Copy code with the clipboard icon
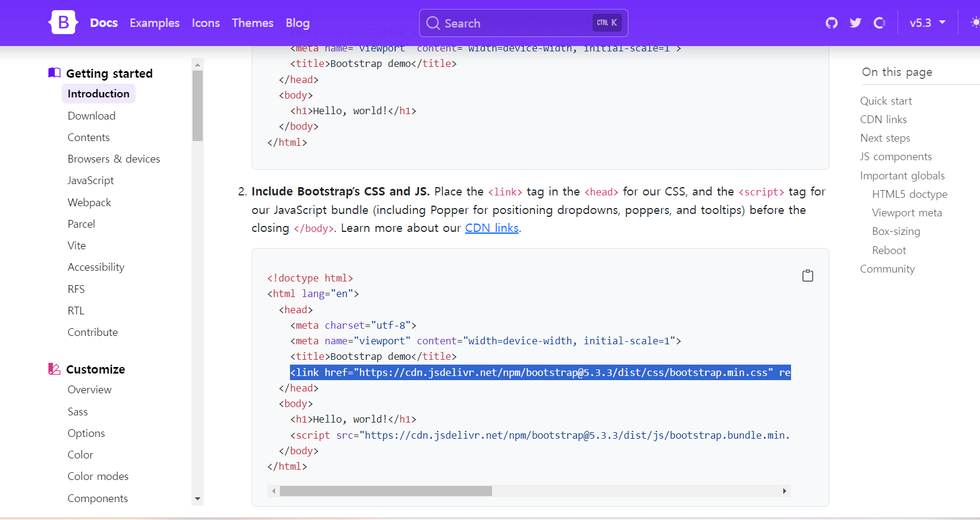Screen dimensions: 980x520 pos(808,276)
